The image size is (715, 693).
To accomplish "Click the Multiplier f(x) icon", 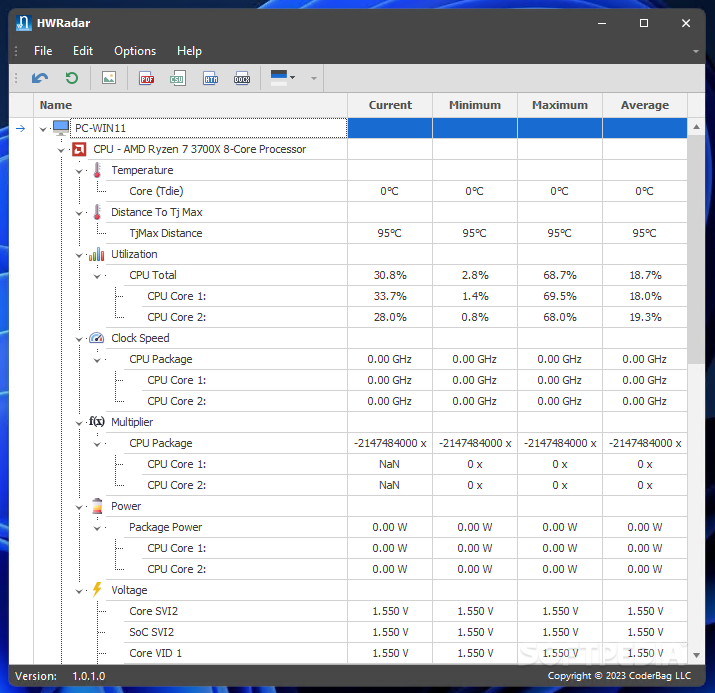I will [97, 421].
